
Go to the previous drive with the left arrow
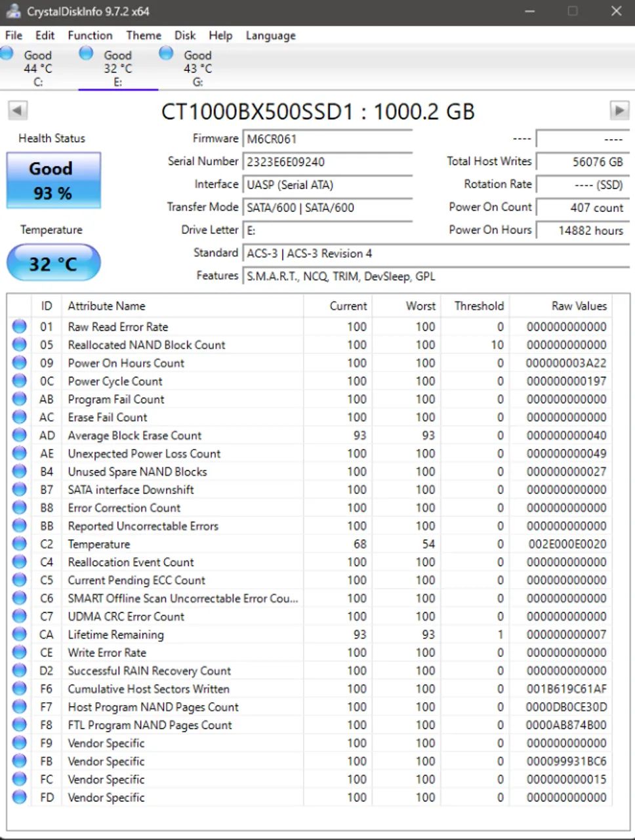(16, 110)
